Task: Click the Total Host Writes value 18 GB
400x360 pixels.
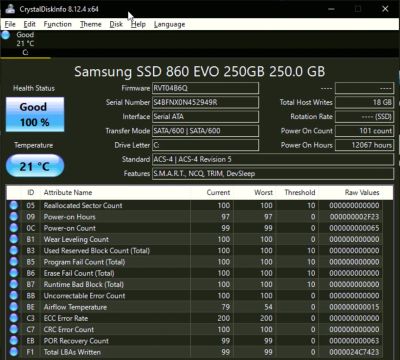Action: point(364,102)
